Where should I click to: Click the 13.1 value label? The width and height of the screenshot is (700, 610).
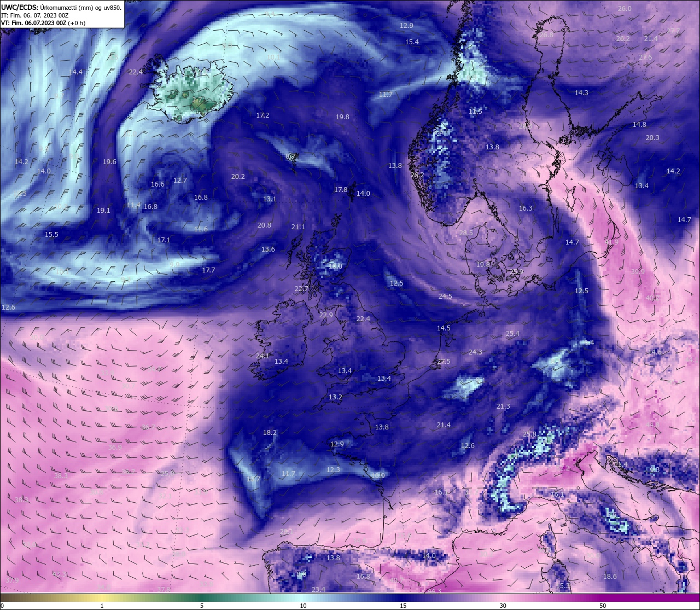270,199
